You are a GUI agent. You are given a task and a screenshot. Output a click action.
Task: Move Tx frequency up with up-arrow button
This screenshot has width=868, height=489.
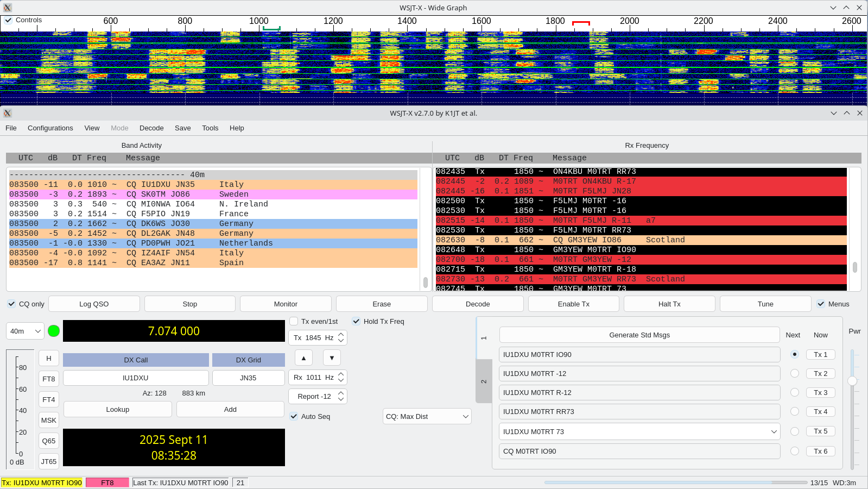point(303,358)
